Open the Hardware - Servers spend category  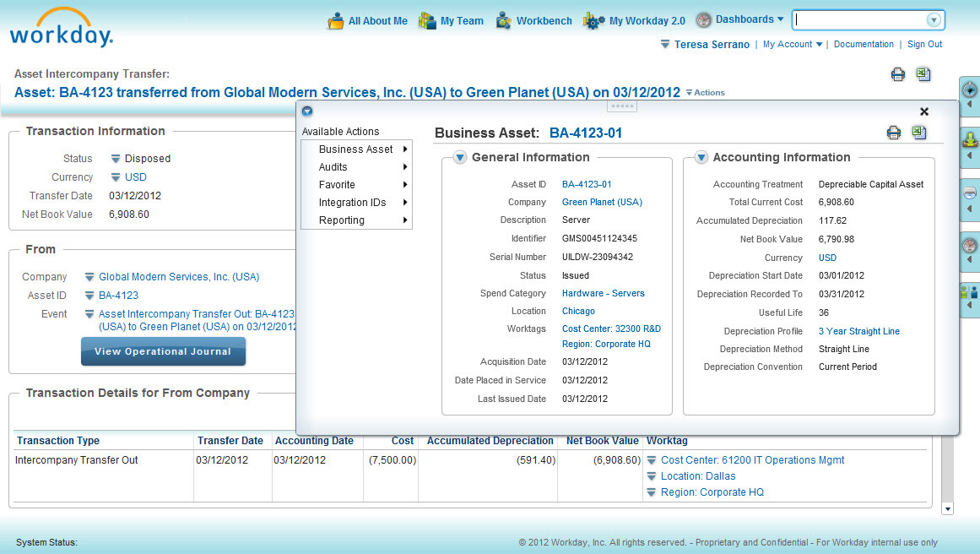pyautogui.click(x=604, y=293)
